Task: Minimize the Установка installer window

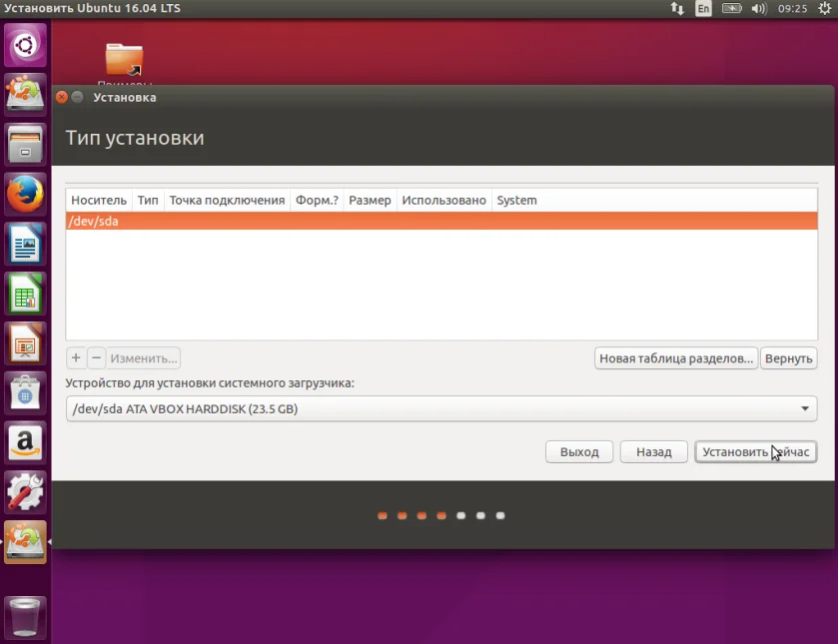Action: 78,97
